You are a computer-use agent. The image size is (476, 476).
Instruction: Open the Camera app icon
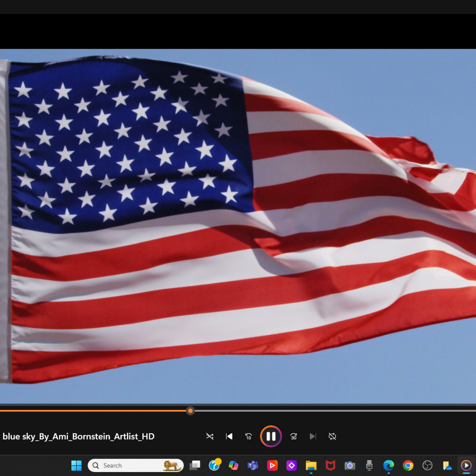tap(350, 465)
